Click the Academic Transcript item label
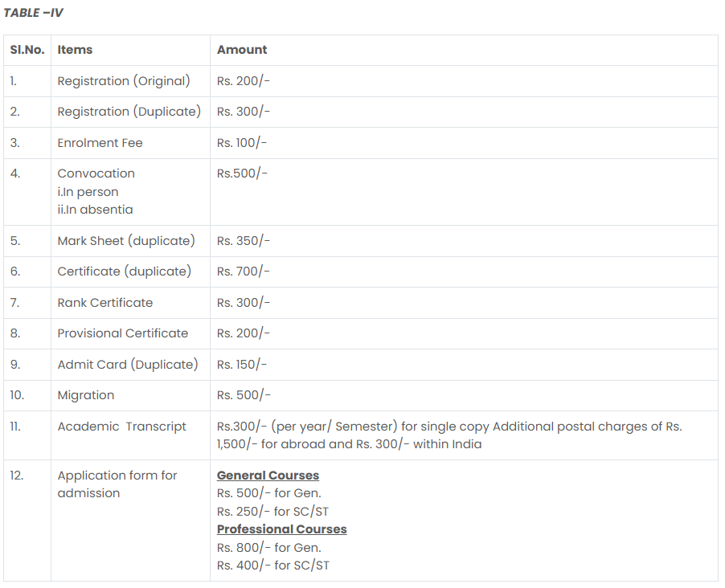Viewport: 725px width, 588px height. point(121,427)
